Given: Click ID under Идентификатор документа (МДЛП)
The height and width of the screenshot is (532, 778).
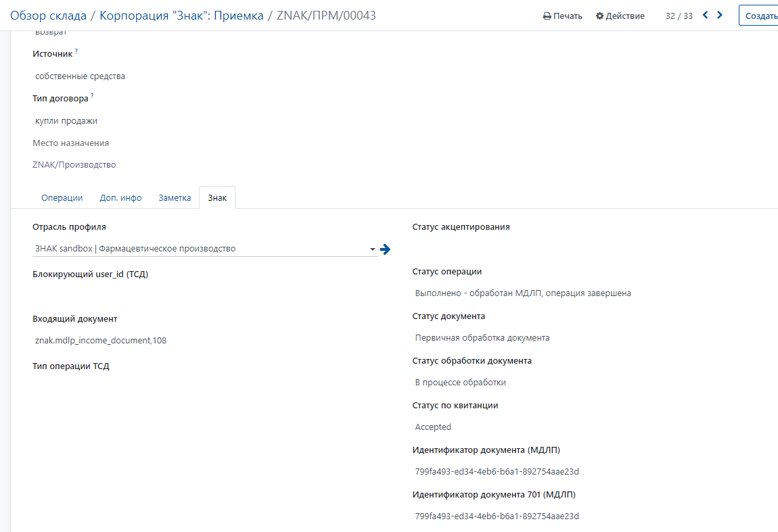Looking at the screenshot, I should pos(497,472).
